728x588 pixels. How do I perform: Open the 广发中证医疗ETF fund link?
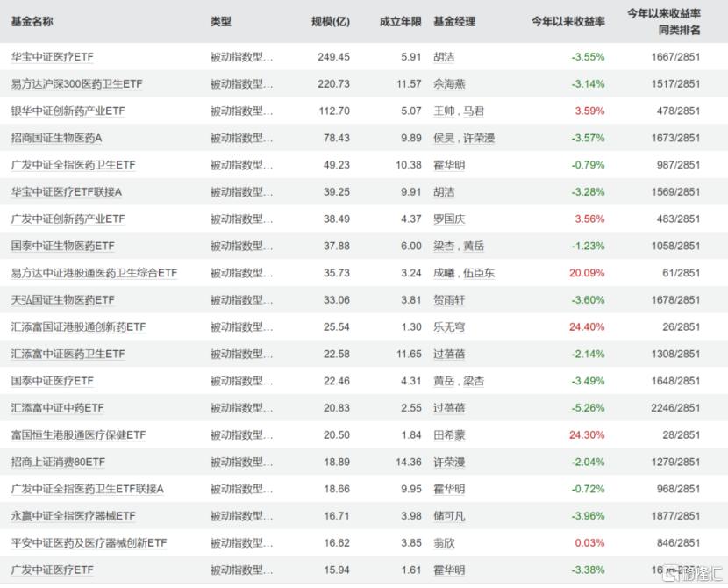(x=53, y=570)
